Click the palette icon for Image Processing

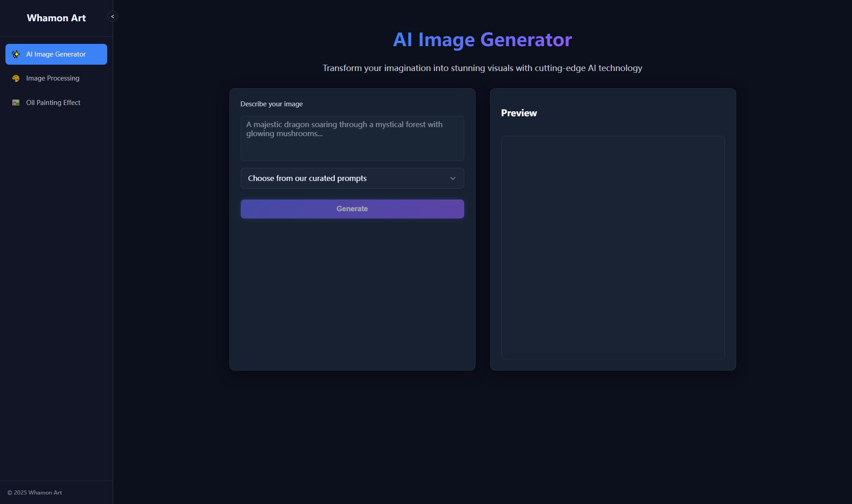tap(16, 78)
